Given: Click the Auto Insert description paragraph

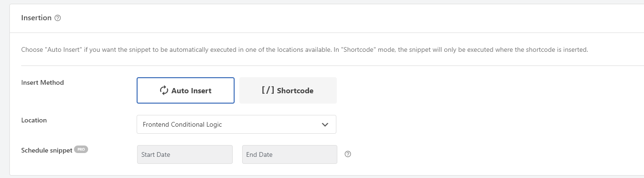Looking at the screenshot, I should (x=305, y=49).
